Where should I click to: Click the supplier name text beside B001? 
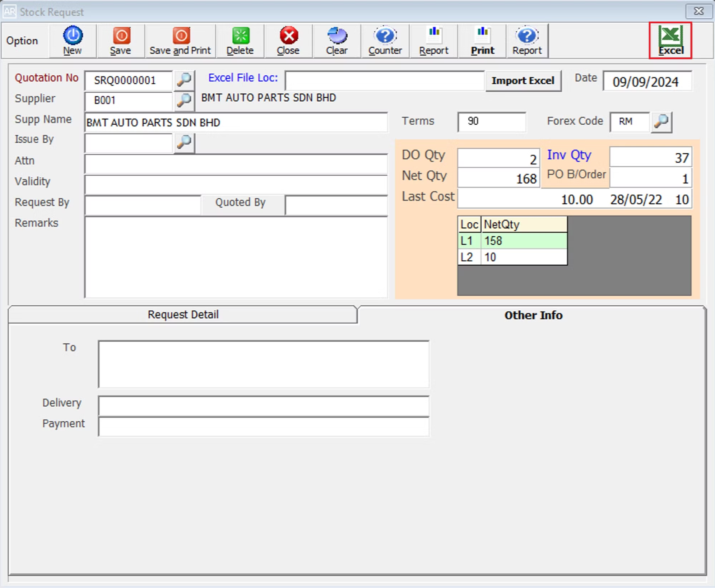pos(269,98)
